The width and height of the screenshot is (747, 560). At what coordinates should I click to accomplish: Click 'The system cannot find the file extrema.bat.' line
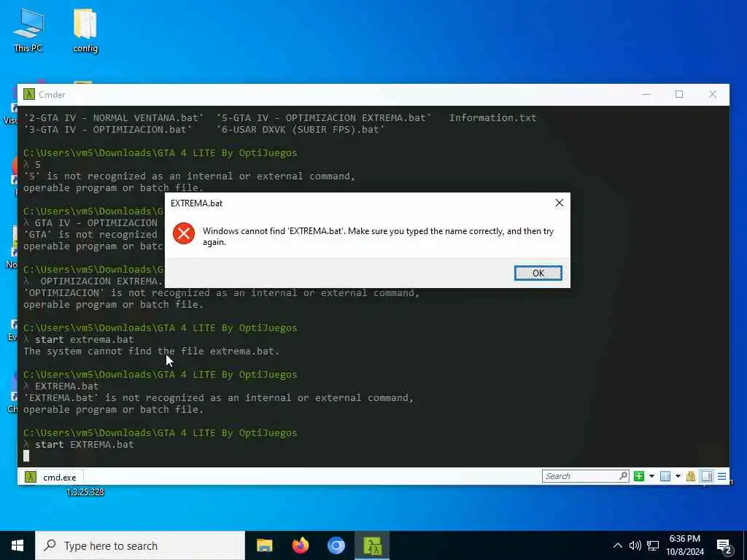pyautogui.click(x=151, y=351)
